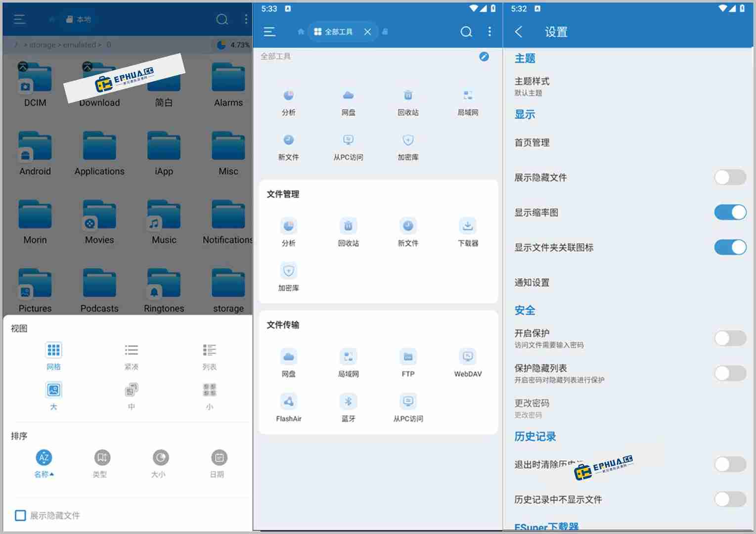Select the FlashAir transfer option

click(289, 407)
